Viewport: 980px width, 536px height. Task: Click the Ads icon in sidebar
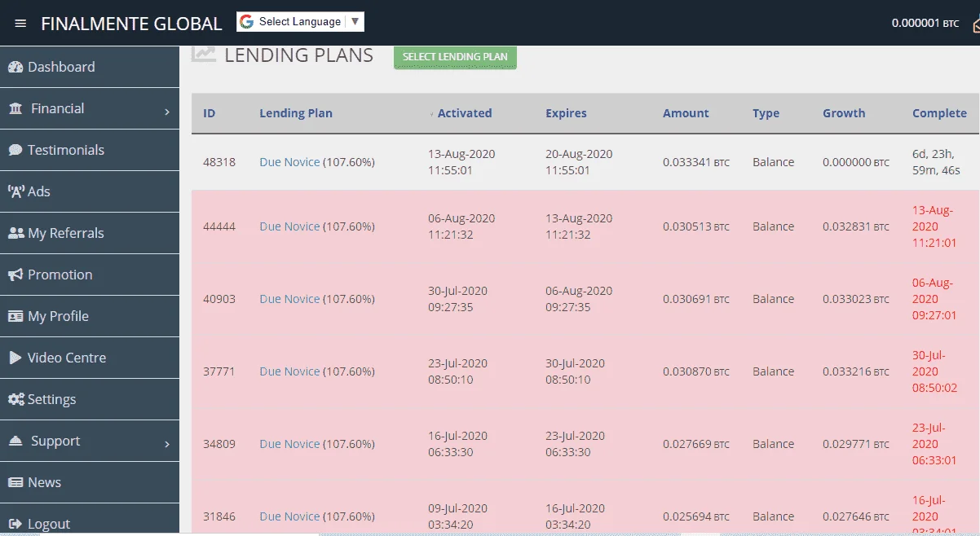(x=16, y=191)
